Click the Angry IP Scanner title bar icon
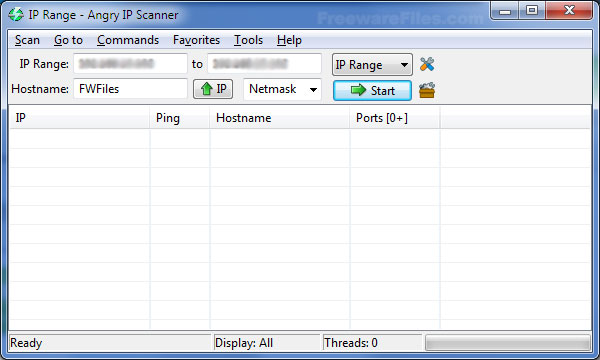This screenshot has width=600, height=360. (x=16, y=15)
